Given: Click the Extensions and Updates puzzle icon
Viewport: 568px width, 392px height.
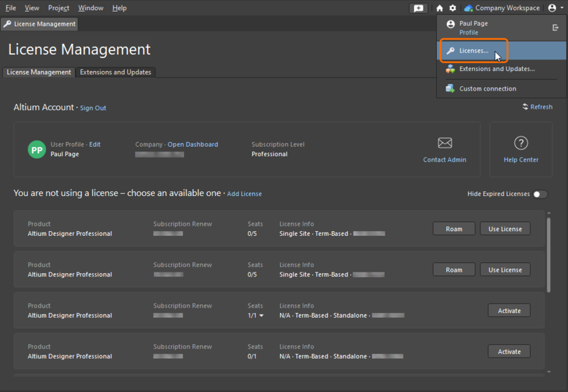Looking at the screenshot, I should click(450, 68).
